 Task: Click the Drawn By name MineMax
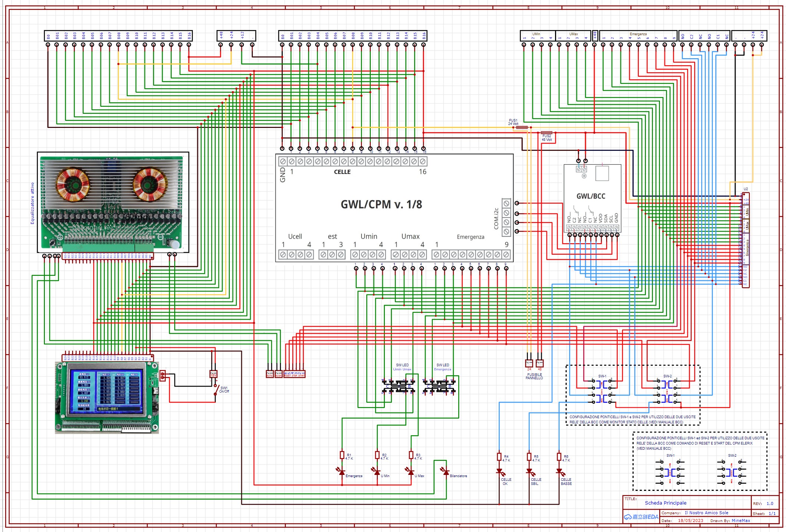(741, 521)
